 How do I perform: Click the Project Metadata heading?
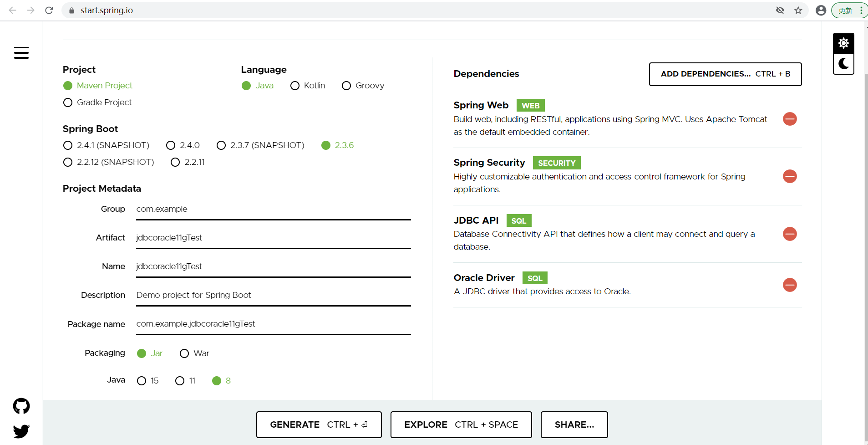pyautogui.click(x=102, y=189)
